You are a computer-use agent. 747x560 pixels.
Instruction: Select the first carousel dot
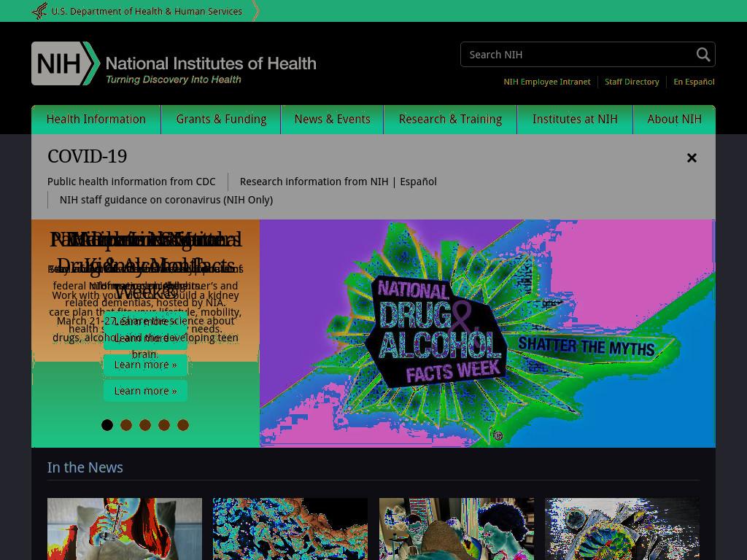coord(107,425)
